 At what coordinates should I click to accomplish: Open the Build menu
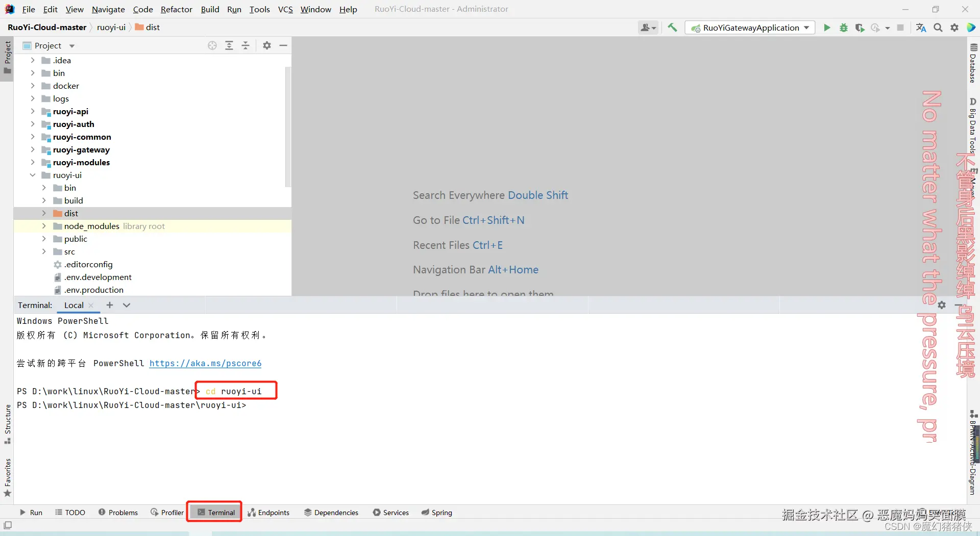210,9
